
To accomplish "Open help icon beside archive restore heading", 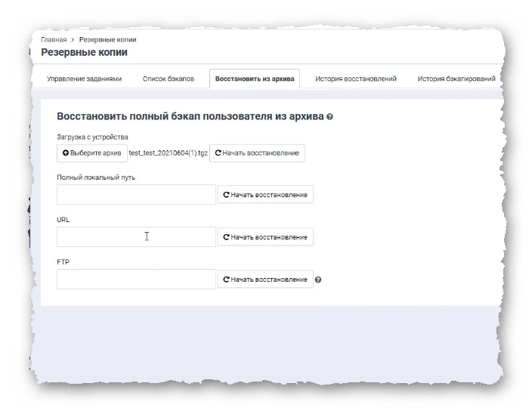I will tap(329, 116).
